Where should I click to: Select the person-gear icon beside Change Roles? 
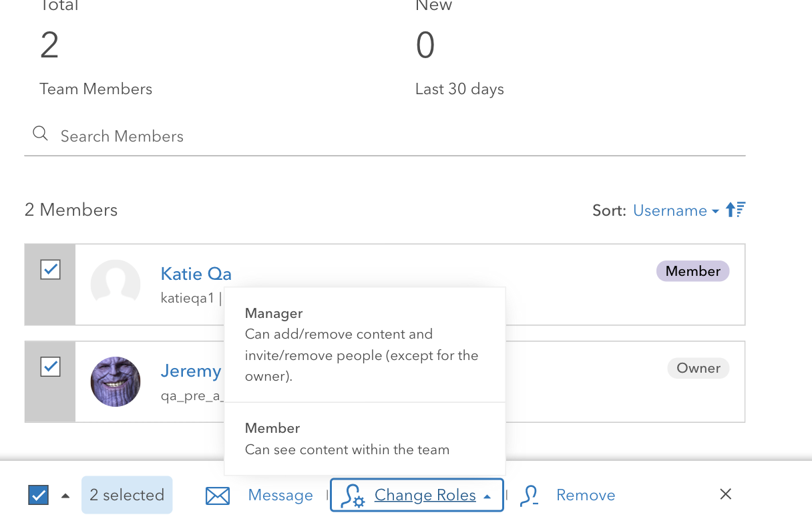pos(354,495)
